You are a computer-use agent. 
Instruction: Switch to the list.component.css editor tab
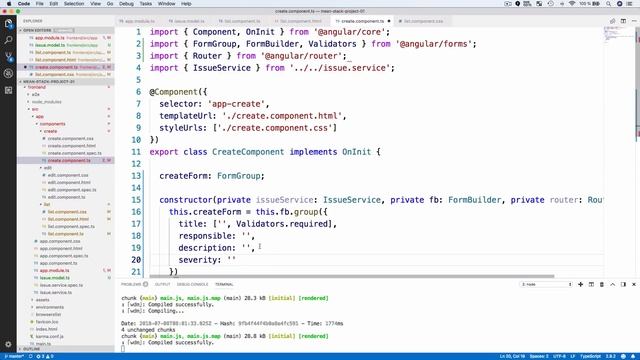pos(423,21)
